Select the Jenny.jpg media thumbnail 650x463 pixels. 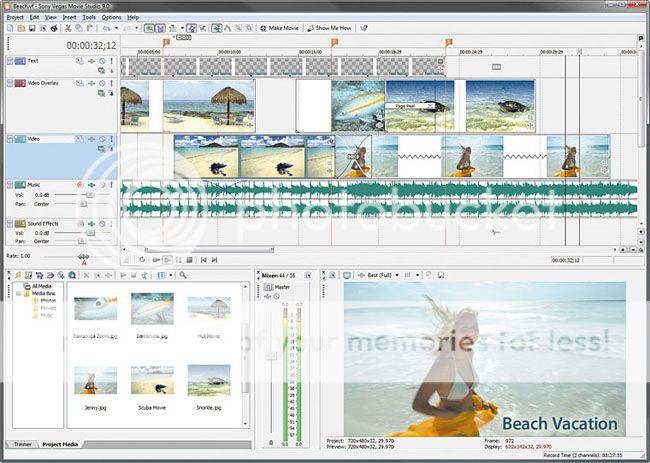95,378
